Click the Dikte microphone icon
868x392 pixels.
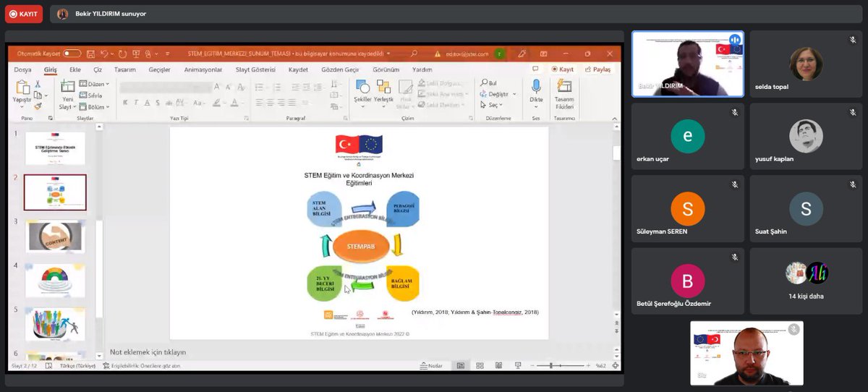click(536, 87)
